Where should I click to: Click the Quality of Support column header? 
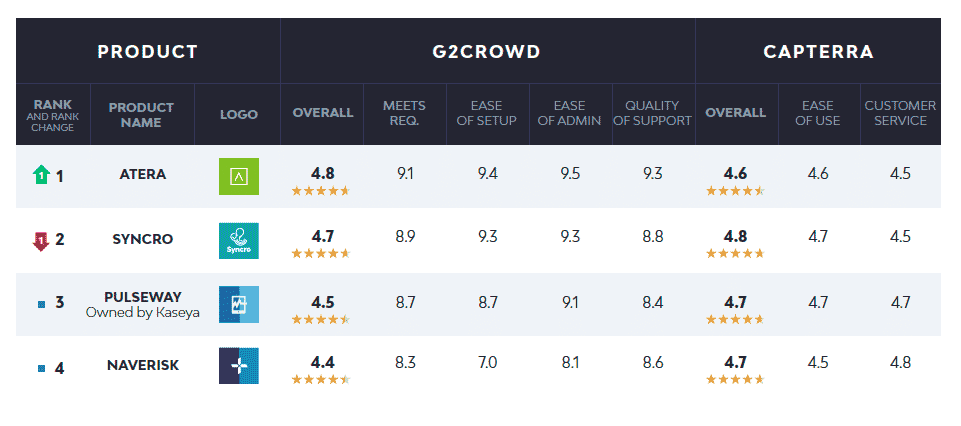click(x=653, y=113)
